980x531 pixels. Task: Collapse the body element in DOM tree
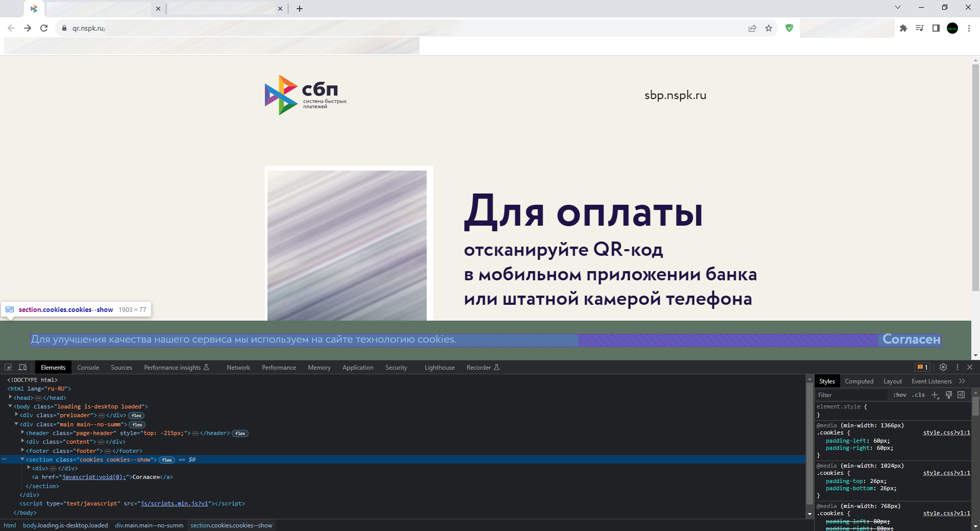point(10,406)
